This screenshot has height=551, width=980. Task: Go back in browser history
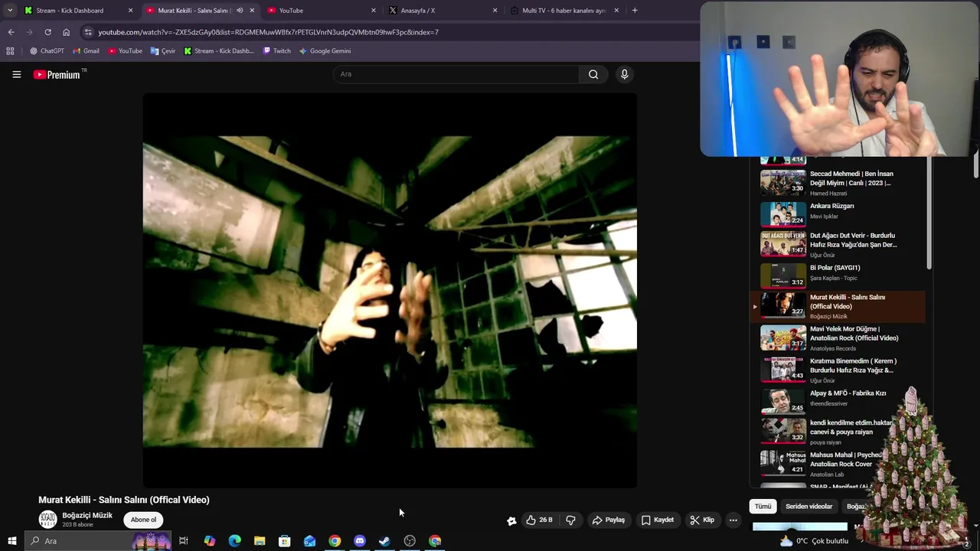coord(11,32)
